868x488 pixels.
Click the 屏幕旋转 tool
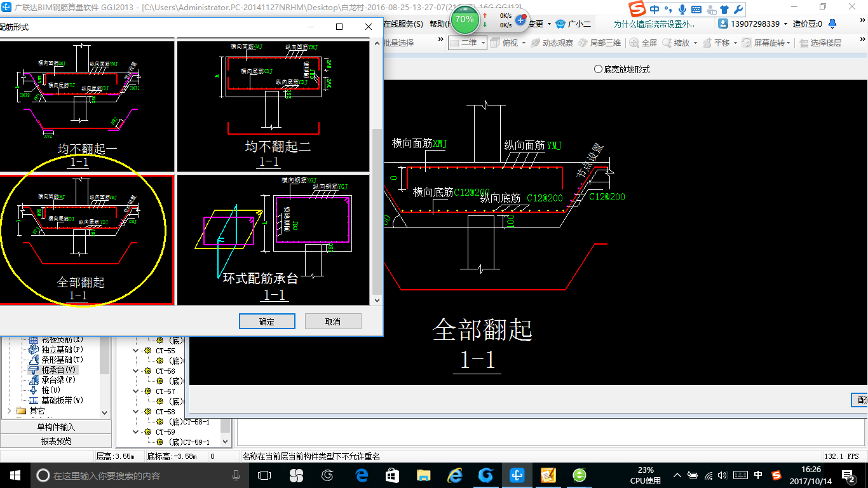click(766, 43)
